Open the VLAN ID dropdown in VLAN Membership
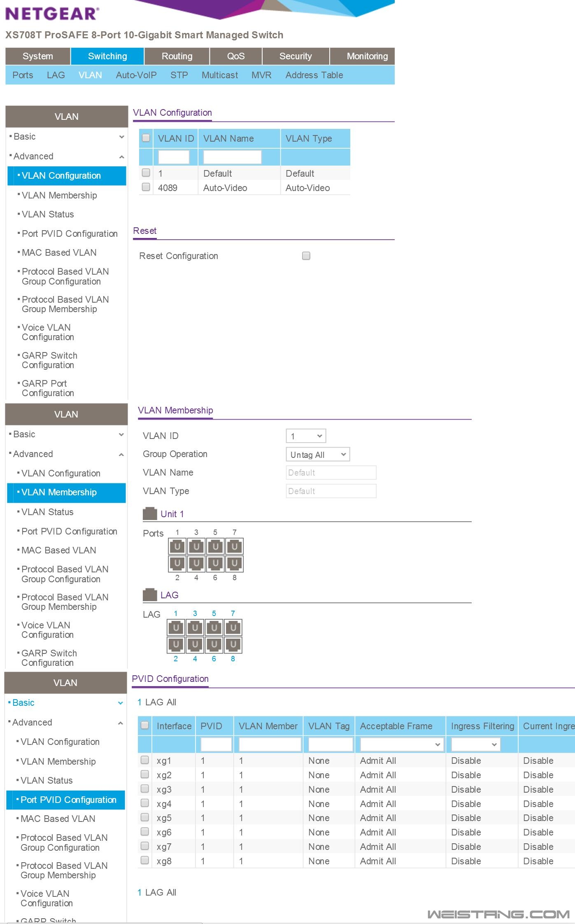Screen dimensions: 575x924 (306, 436)
